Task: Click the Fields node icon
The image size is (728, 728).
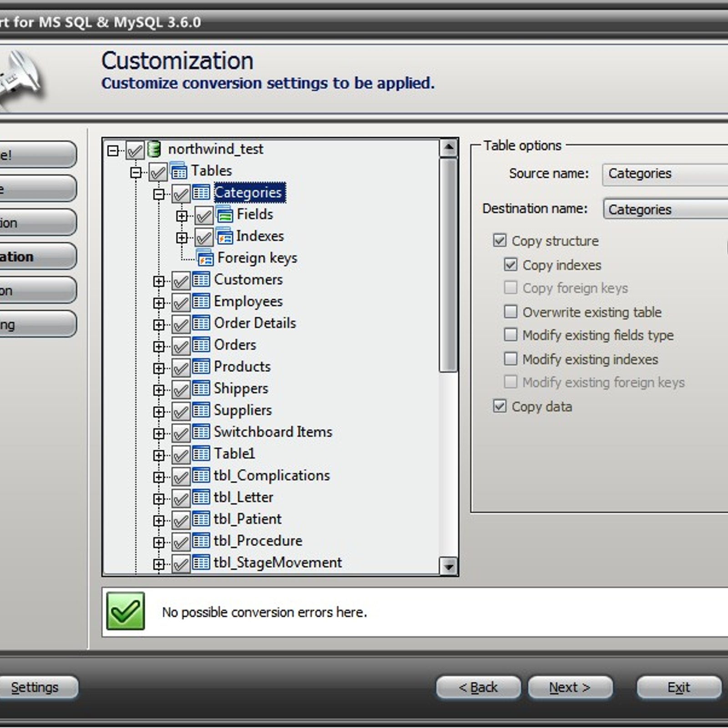Action: (x=224, y=214)
